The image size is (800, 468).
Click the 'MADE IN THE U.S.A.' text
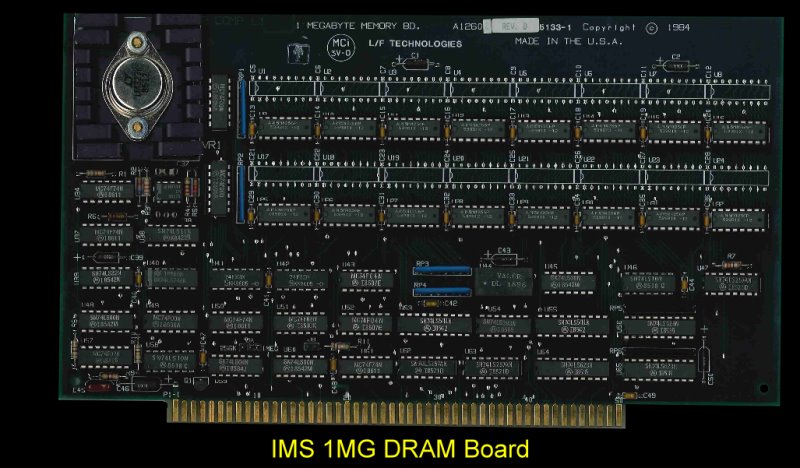(x=569, y=41)
